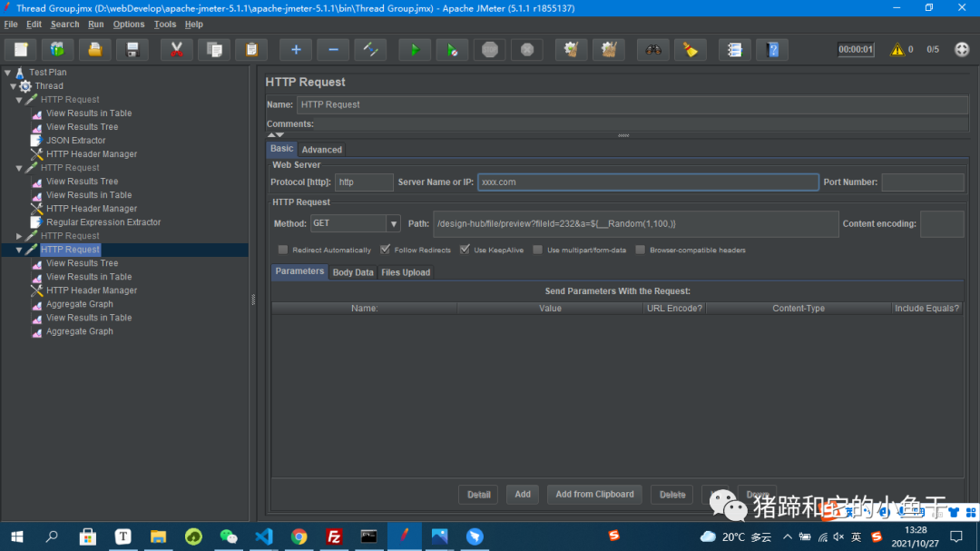
Task: Click the Copy toolbar icon
Action: [214, 49]
